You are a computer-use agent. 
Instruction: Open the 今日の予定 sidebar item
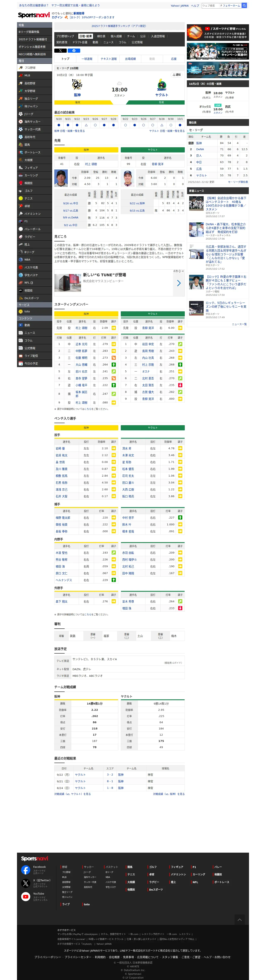(35, 363)
